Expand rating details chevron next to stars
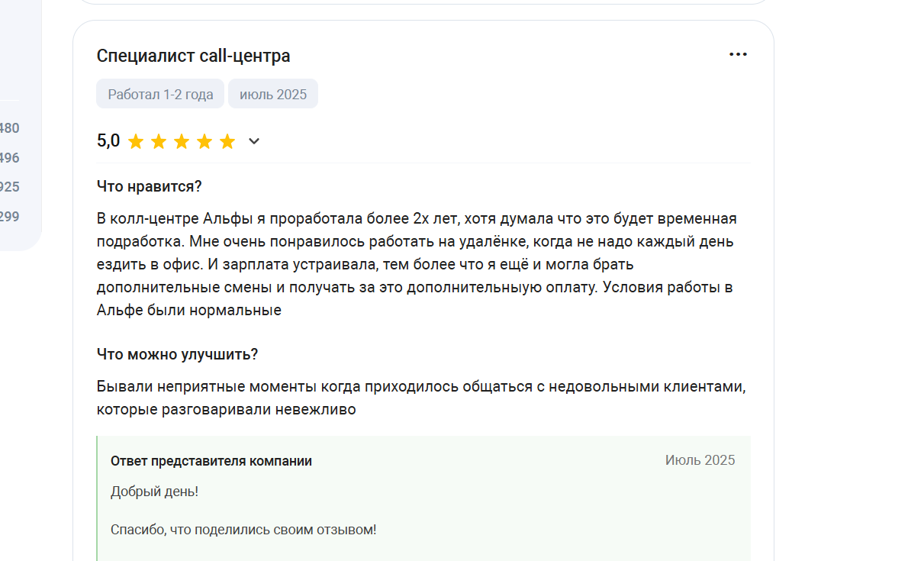 click(254, 141)
